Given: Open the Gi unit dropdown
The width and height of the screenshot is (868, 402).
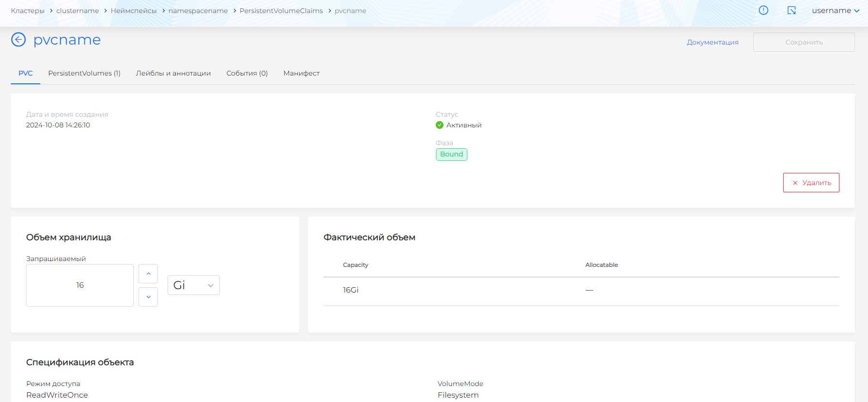Looking at the screenshot, I should (x=193, y=285).
